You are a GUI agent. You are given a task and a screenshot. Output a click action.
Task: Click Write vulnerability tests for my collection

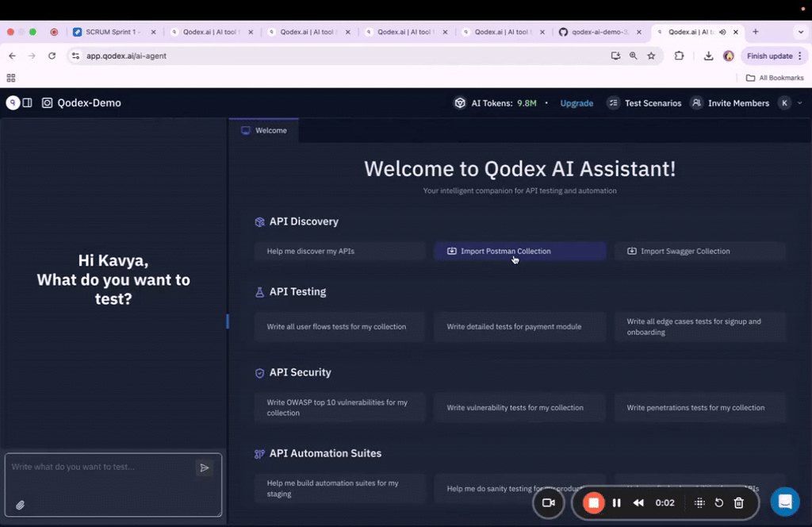pos(519,407)
